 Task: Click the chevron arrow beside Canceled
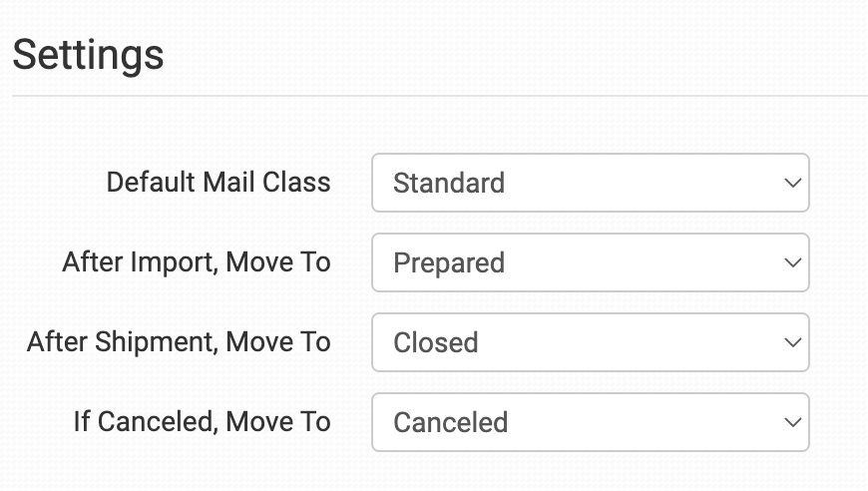point(793,423)
